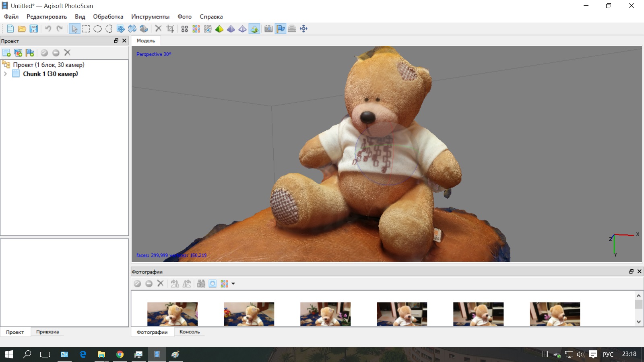Select the Проект (1 блок, 30 камер) root

[x=49, y=65]
